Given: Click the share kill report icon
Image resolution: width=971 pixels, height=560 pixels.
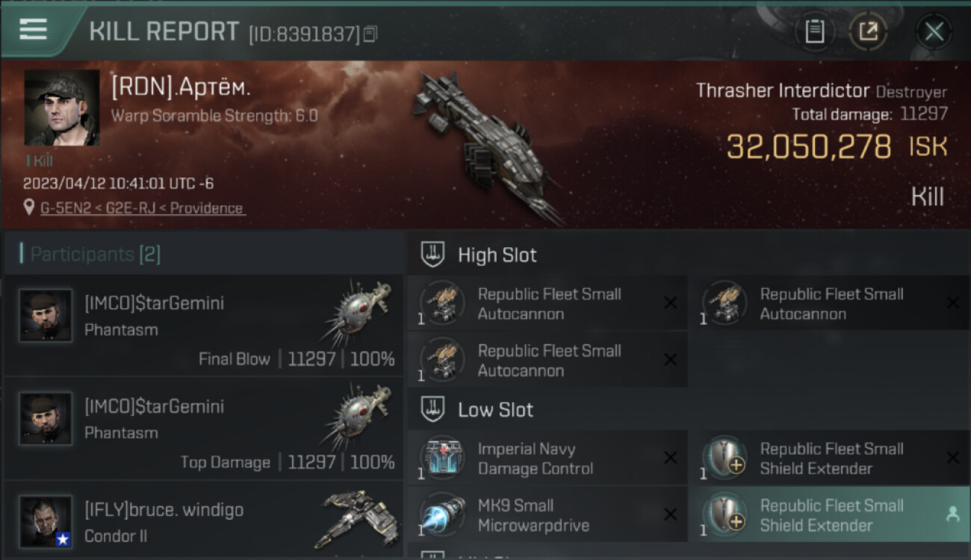Looking at the screenshot, I should tap(868, 31).
